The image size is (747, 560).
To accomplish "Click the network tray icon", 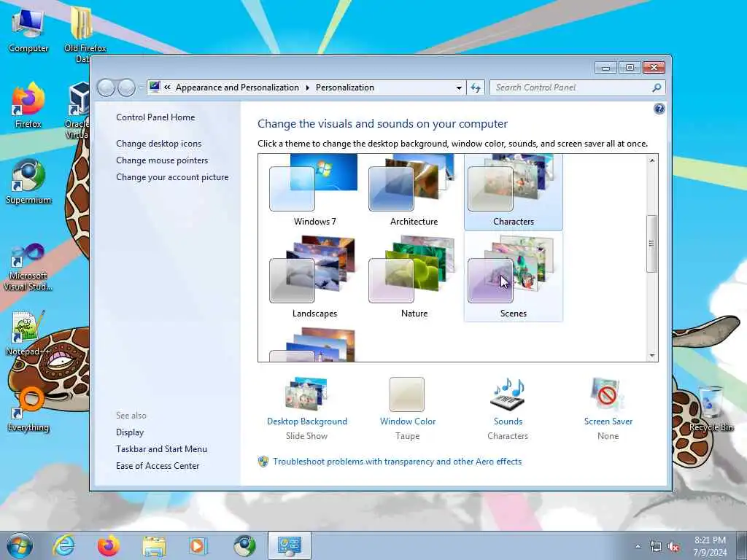I will pos(656,547).
